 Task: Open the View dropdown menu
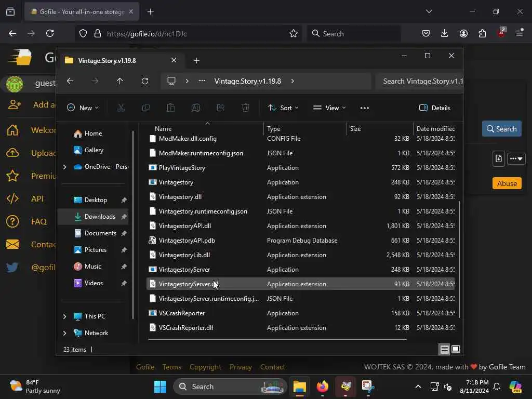click(x=329, y=108)
